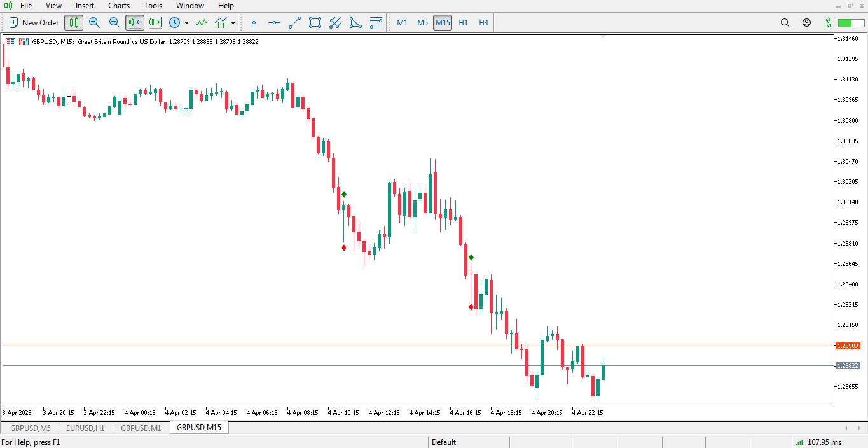Pick the rectangle shapes tool
Viewport: 868px width, 448px height.
pos(315,23)
